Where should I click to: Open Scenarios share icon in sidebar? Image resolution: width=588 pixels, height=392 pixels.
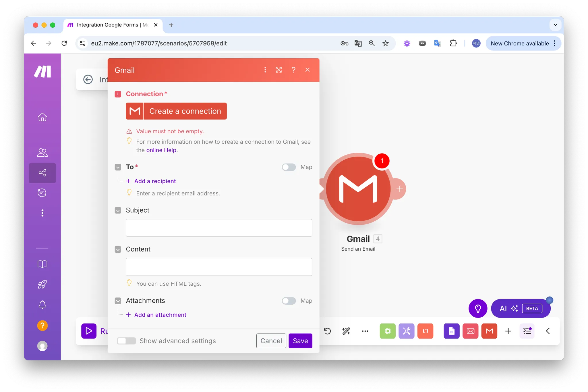(42, 173)
